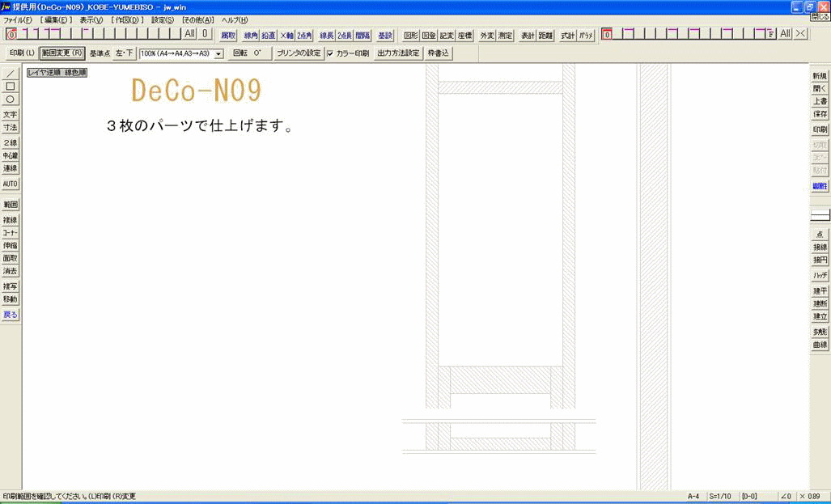The width and height of the screenshot is (831, 504).
Task: Click the プリンタの設定 button
Action: click(299, 53)
